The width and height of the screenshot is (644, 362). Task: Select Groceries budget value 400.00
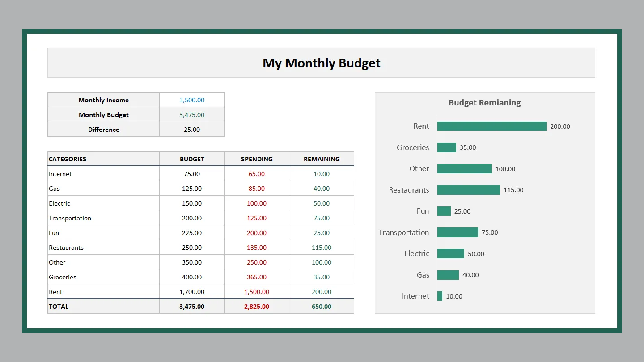[192, 277]
